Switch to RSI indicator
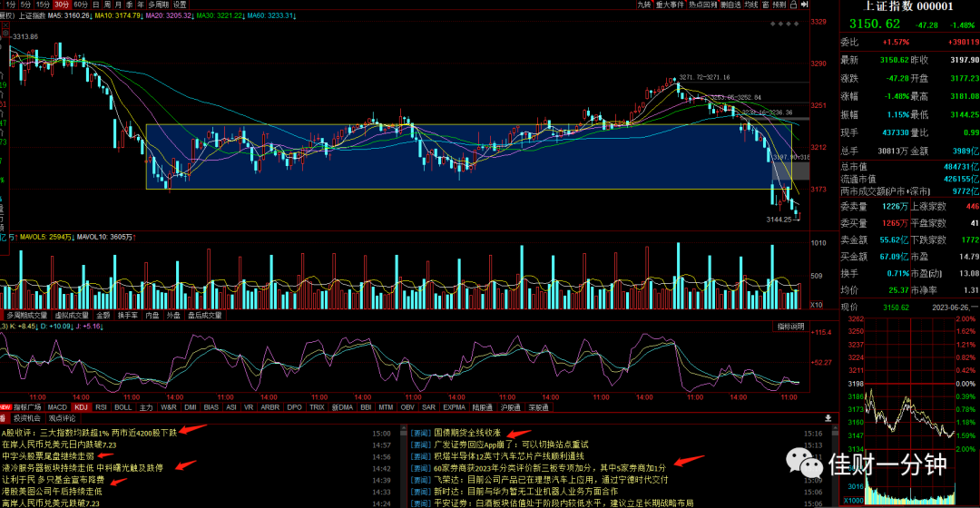Viewport: 980px width, 508px height. point(101,407)
